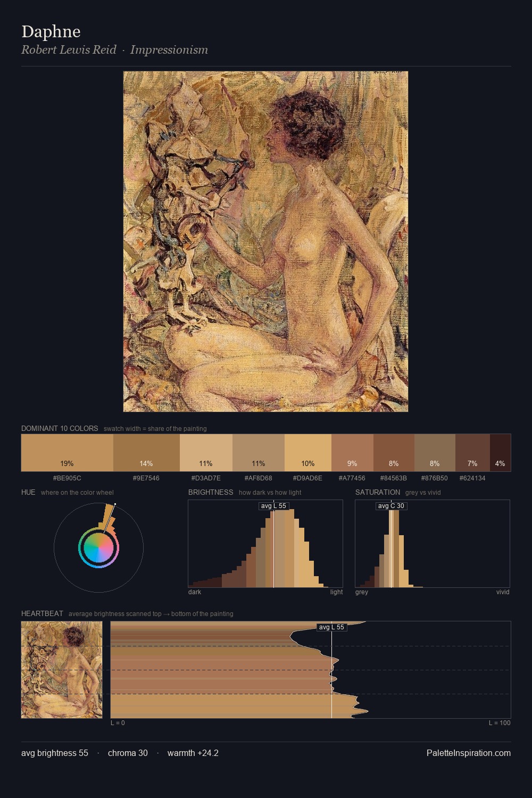Click the 'Daphne' title
This screenshot has width=532, height=798.
pyautogui.click(x=51, y=31)
